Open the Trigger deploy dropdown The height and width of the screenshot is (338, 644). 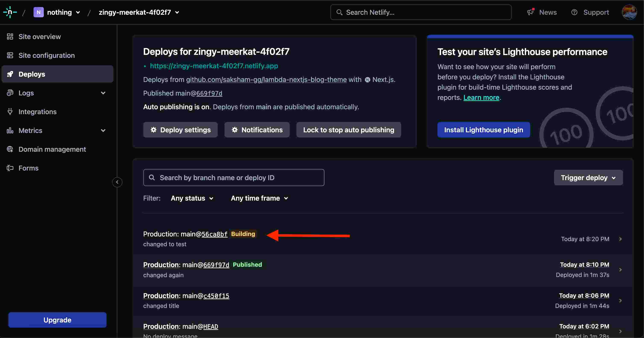click(588, 178)
